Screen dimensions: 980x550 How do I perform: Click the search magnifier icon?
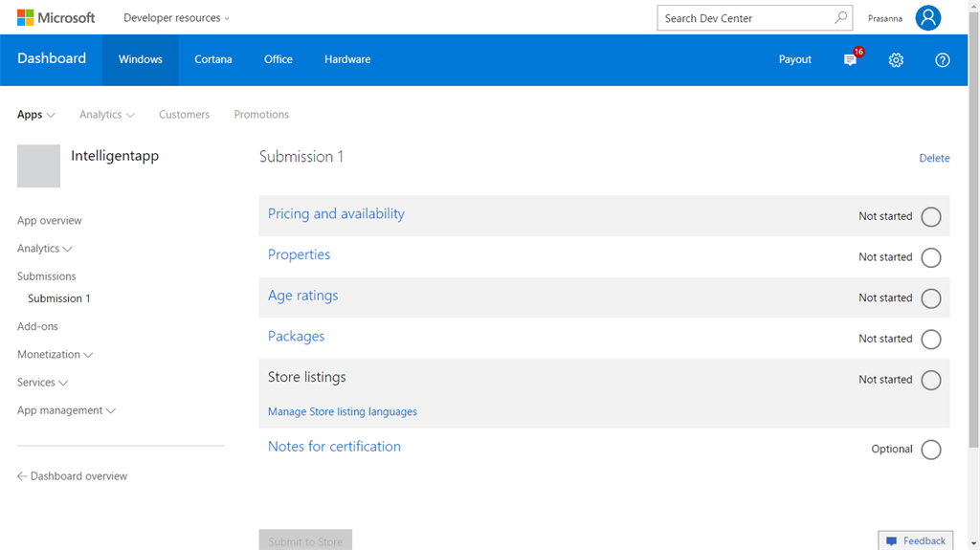click(840, 18)
